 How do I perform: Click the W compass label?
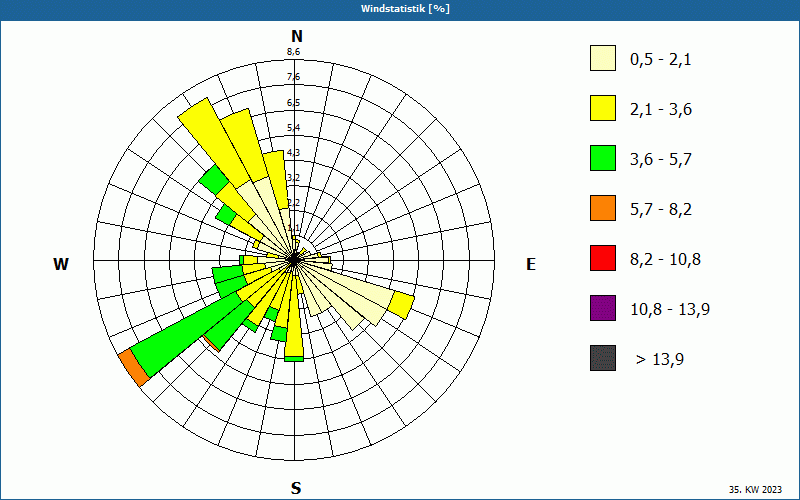point(61,264)
